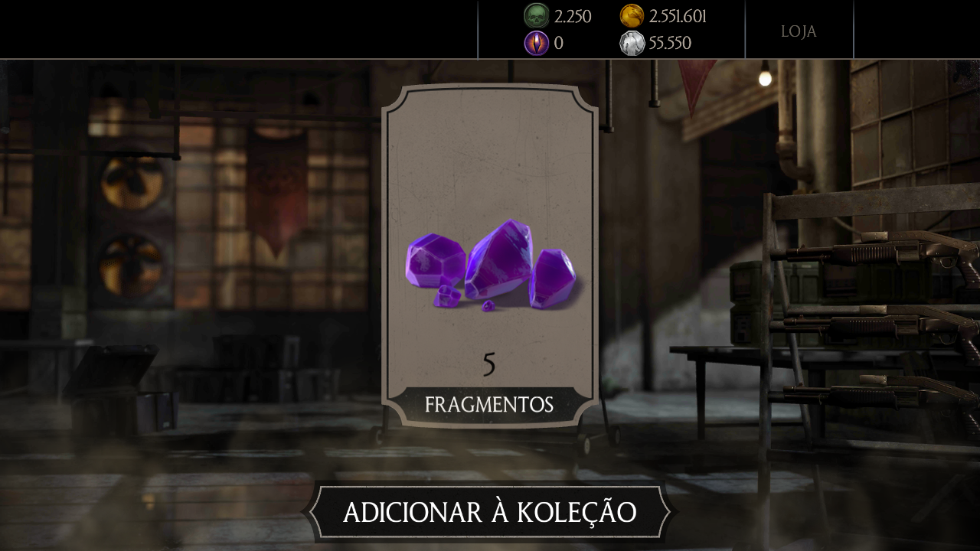Click the right purple crystal shard
This screenshot has width=980, height=551.
pos(552,279)
